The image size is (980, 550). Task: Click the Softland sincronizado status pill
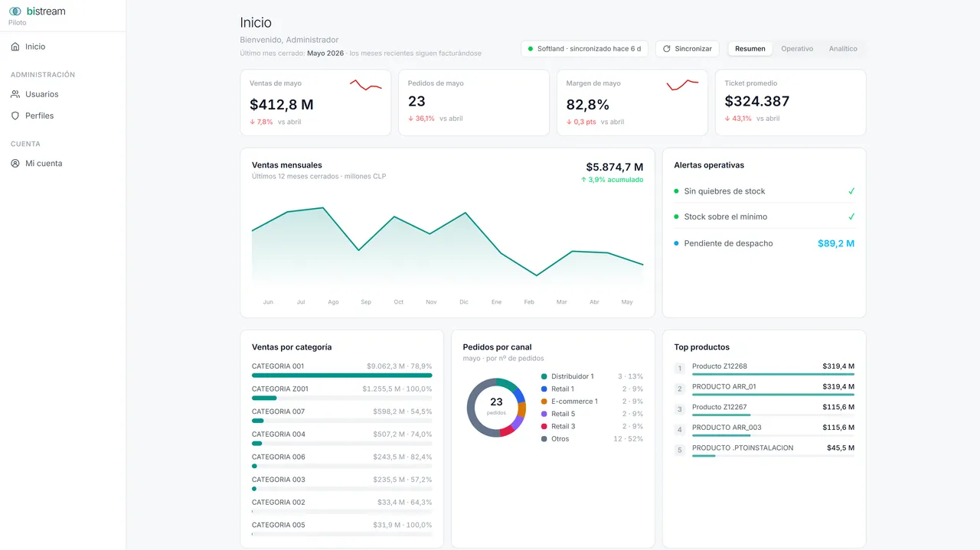click(584, 49)
